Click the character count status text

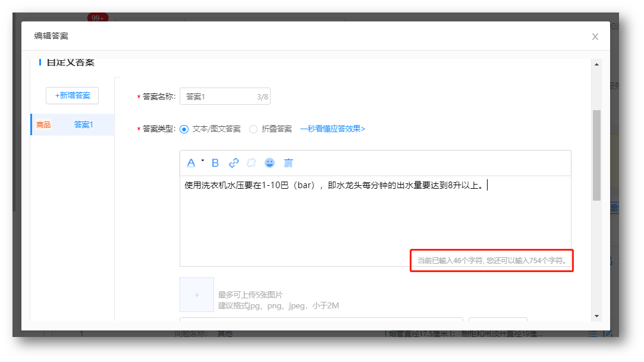492,261
